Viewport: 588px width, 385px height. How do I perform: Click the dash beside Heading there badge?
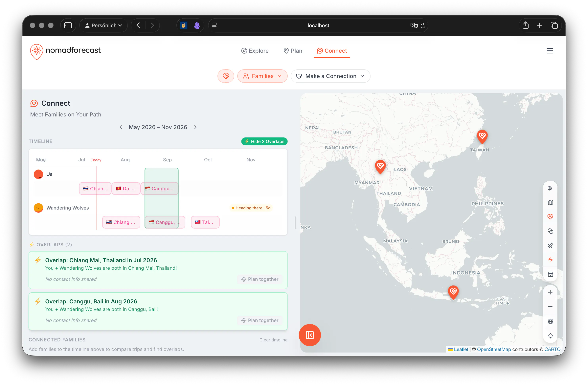tap(279, 208)
